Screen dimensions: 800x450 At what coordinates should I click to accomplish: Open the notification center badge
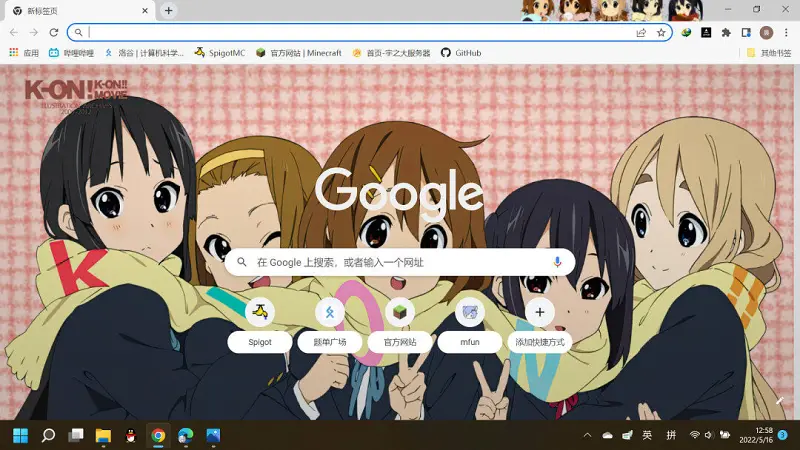[x=783, y=435]
